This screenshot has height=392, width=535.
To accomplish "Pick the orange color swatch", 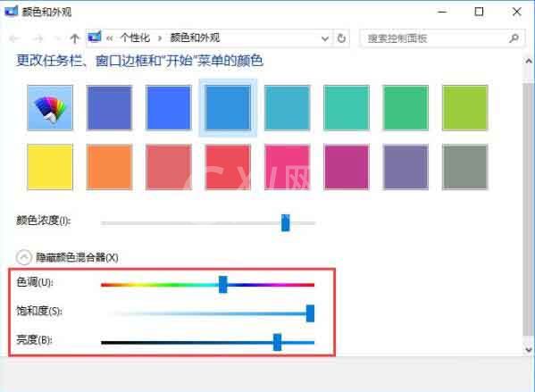I will point(109,167).
